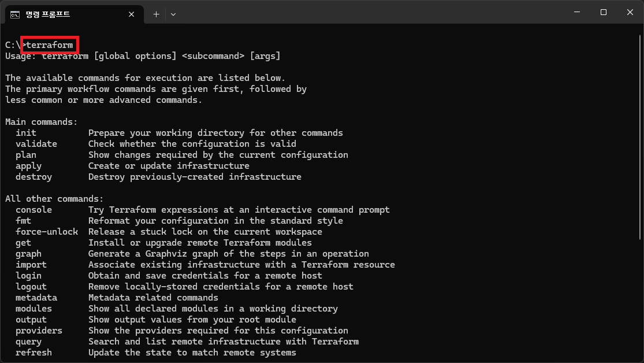Screen dimensions: 644x363
Task: Click the 'destroy' command name
Action: click(33, 177)
